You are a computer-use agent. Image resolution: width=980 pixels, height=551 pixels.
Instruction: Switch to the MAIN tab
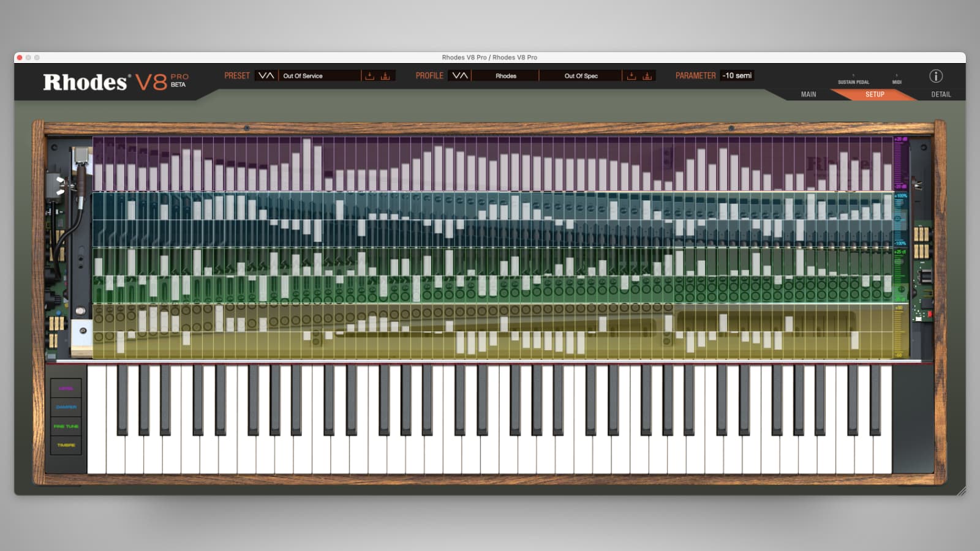pyautogui.click(x=809, y=94)
